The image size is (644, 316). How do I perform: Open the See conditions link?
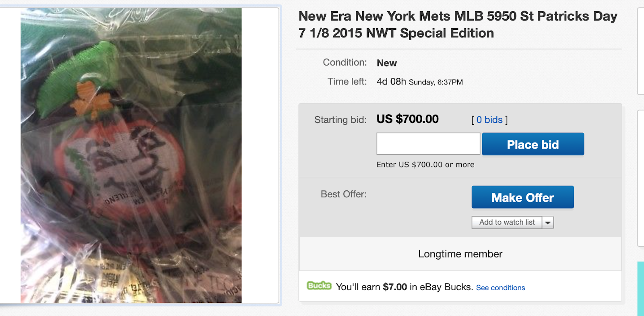coord(500,288)
